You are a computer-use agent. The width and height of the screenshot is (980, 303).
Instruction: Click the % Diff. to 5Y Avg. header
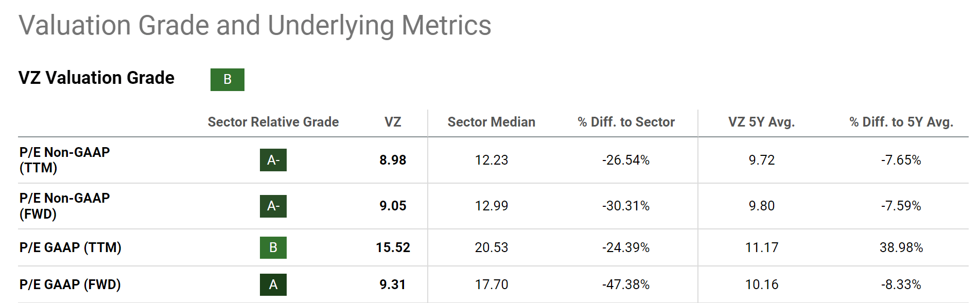[901, 122]
